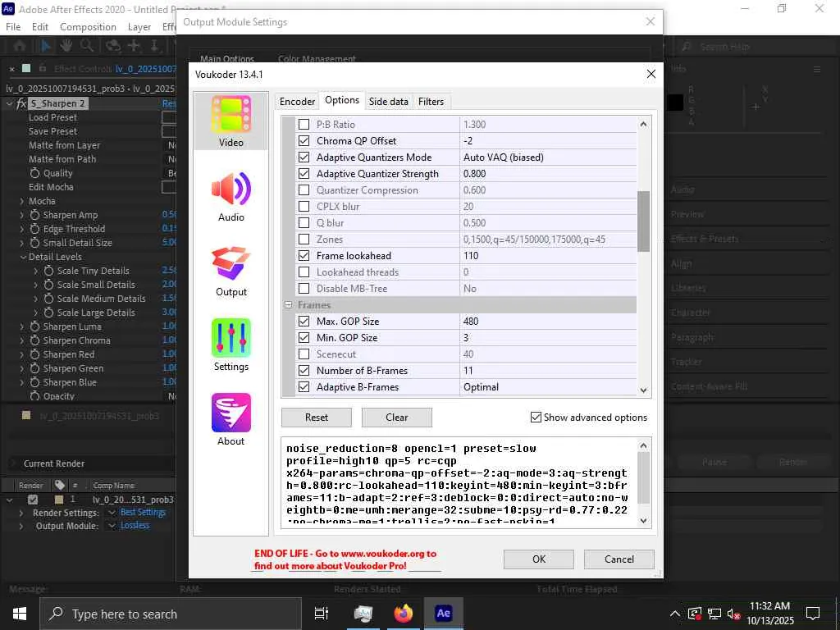Switch to the Filters tab
840x630 pixels.
point(431,101)
